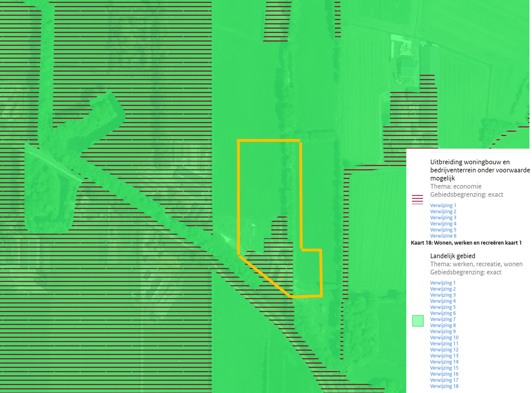532x393 pixels.
Task: Click Thema: werken, recreatie, wonen label
Action: click(x=476, y=264)
